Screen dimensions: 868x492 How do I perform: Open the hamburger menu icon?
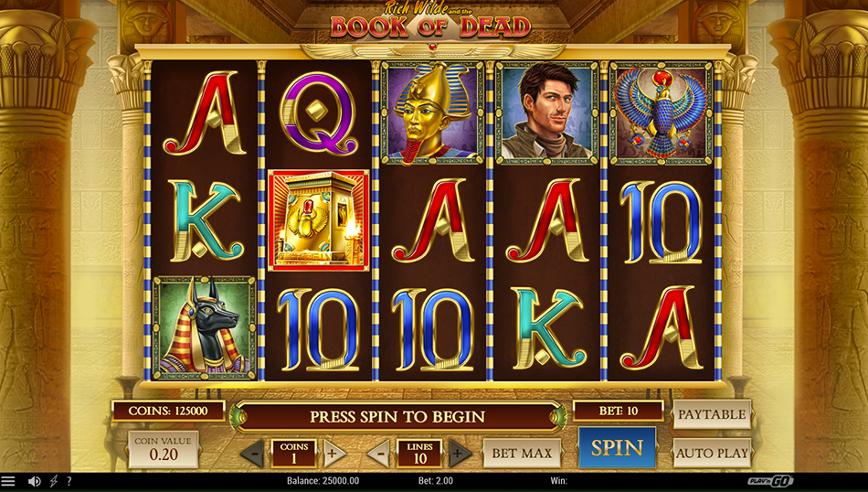coord(7,481)
